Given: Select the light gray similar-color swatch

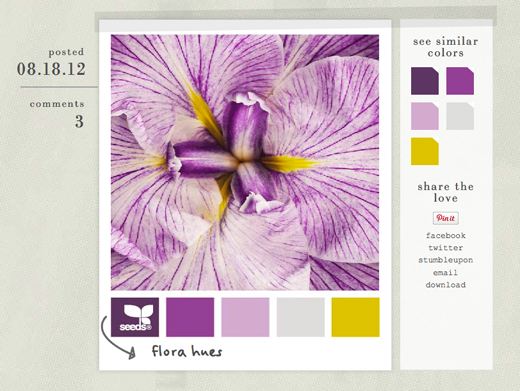Looking at the screenshot, I should pyautogui.click(x=460, y=116).
